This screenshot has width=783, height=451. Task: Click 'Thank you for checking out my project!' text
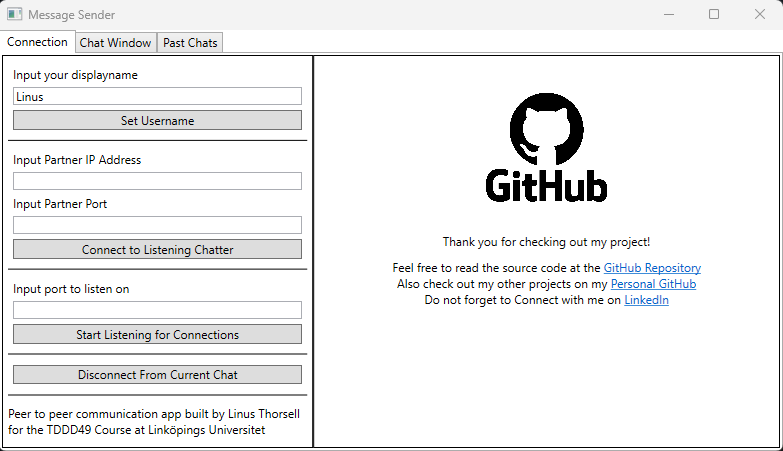pyautogui.click(x=546, y=242)
